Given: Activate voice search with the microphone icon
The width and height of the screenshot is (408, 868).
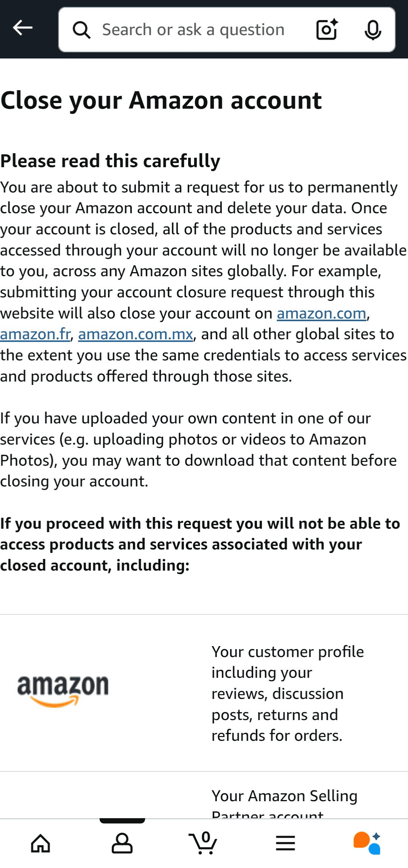Looking at the screenshot, I should pyautogui.click(x=372, y=31).
